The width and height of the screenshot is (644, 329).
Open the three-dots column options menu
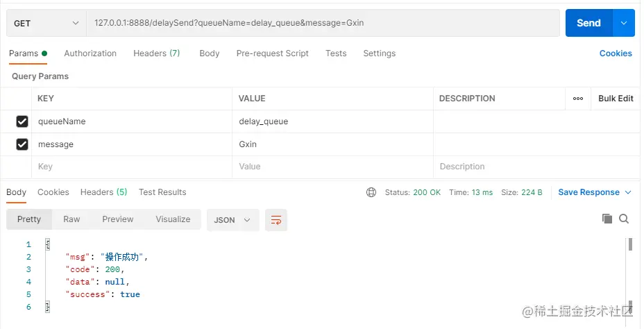[x=578, y=99]
